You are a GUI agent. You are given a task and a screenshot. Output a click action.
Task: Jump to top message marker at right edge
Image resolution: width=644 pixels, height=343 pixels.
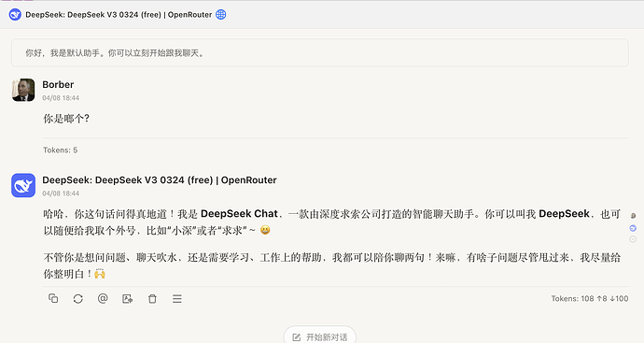pos(633,216)
